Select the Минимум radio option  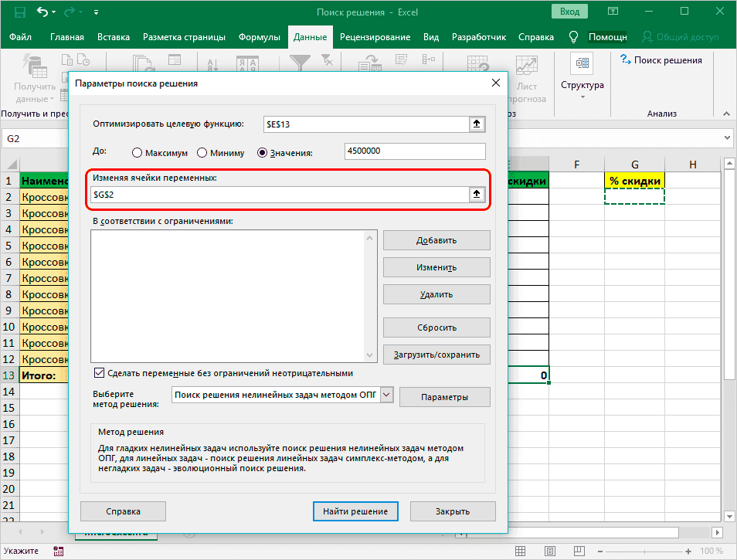(202, 153)
